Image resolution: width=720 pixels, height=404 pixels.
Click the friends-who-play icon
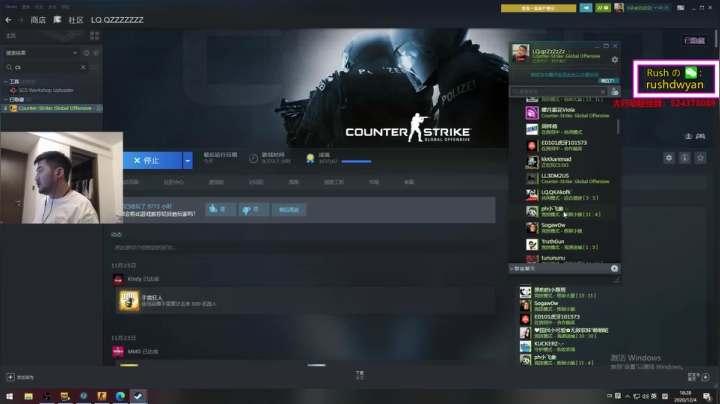click(688, 136)
